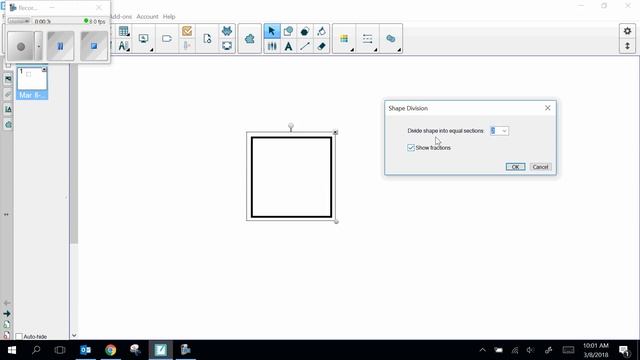Click Cancel in Shape Division dialog
Viewport: 640px width, 360px height.
click(x=540, y=167)
